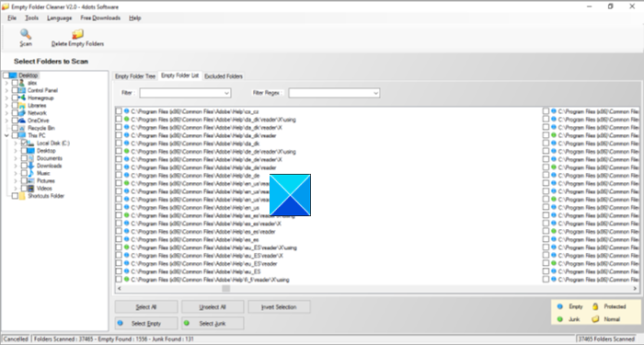Click the Scan magnifier icon
This screenshot has height=345, width=644.
click(x=26, y=34)
